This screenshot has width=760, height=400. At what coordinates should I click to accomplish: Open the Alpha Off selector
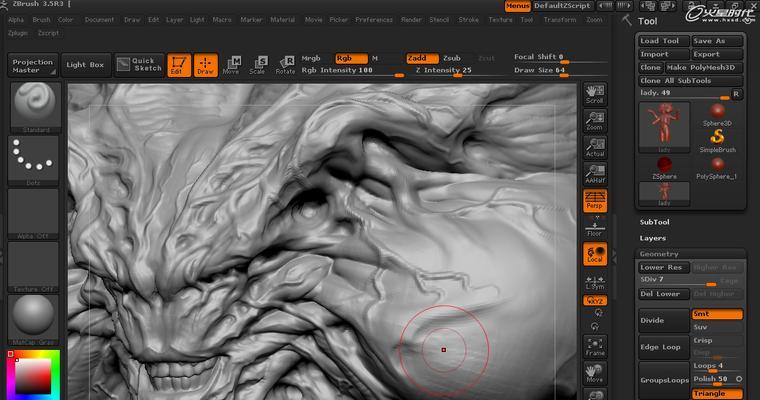[33, 214]
